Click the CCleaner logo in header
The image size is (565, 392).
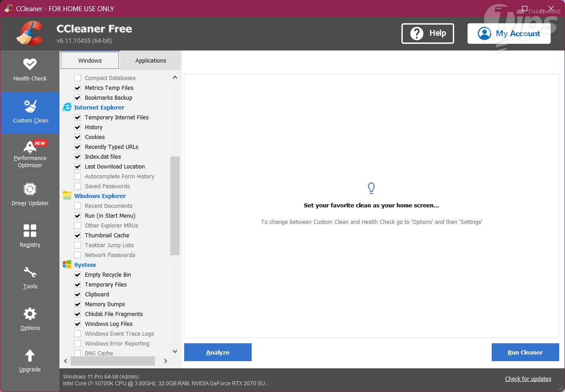tap(30, 34)
